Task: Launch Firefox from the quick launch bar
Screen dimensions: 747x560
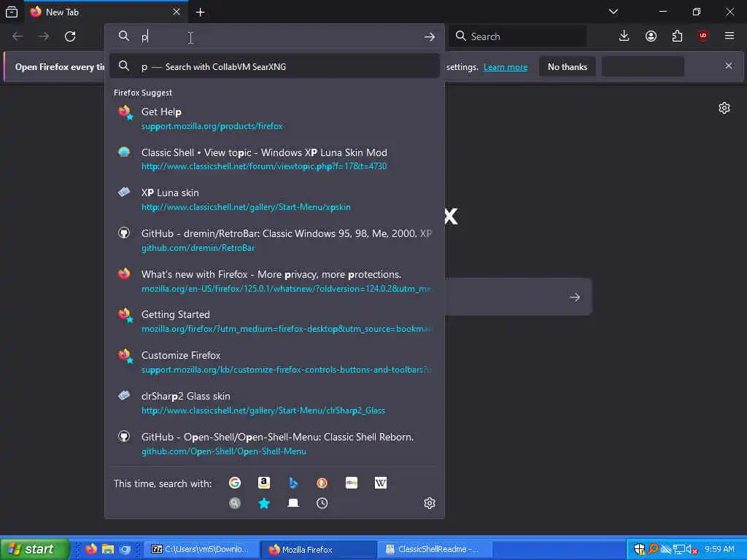Action: [x=91, y=549]
